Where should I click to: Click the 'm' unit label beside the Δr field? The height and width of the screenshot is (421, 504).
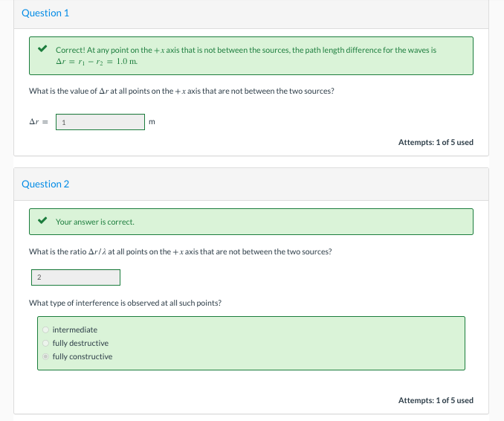152,121
